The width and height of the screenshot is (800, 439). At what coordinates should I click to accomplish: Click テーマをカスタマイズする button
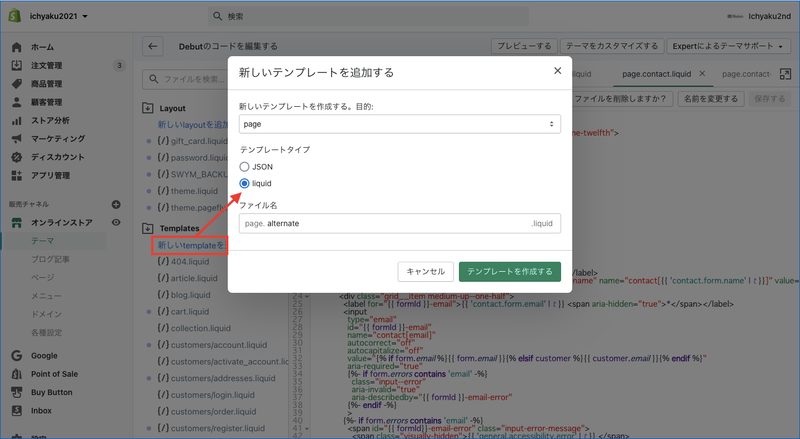coord(612,46)
